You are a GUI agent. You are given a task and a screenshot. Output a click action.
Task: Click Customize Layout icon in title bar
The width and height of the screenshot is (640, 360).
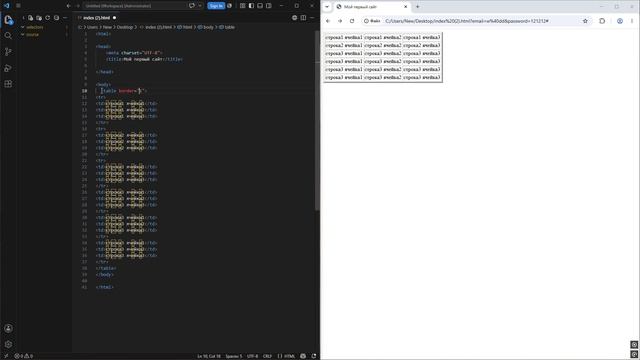[242, 6]
